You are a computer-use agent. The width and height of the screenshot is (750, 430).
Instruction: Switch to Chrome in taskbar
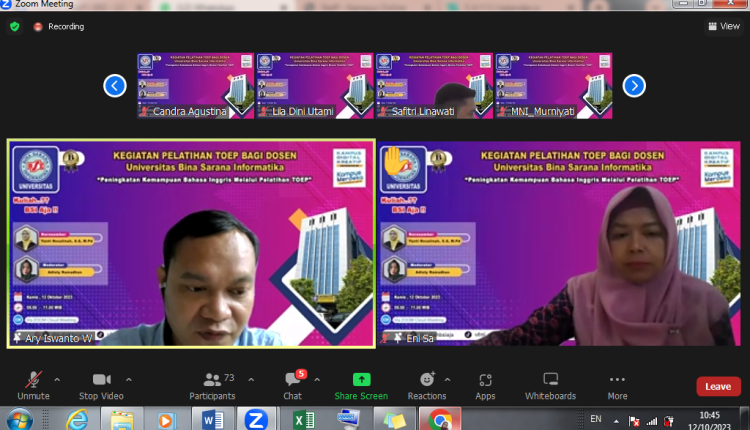(440, 419)
